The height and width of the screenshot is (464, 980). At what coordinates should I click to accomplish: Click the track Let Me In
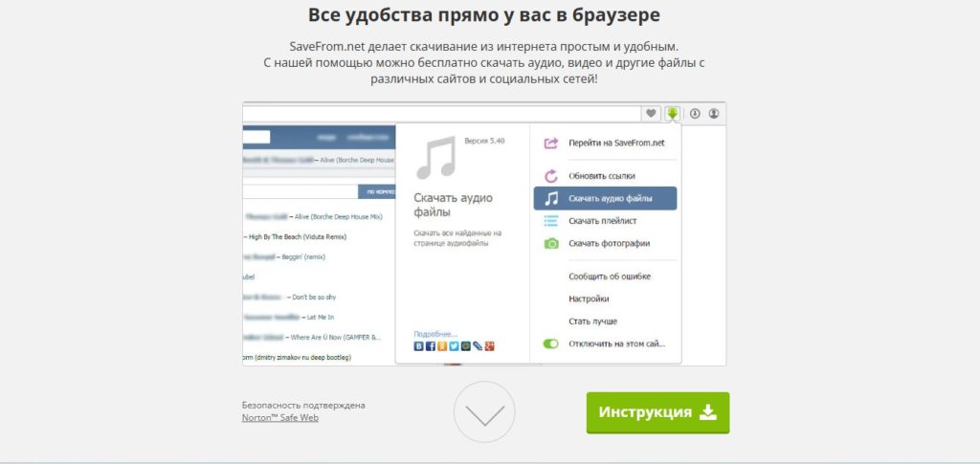coord(321,317)
